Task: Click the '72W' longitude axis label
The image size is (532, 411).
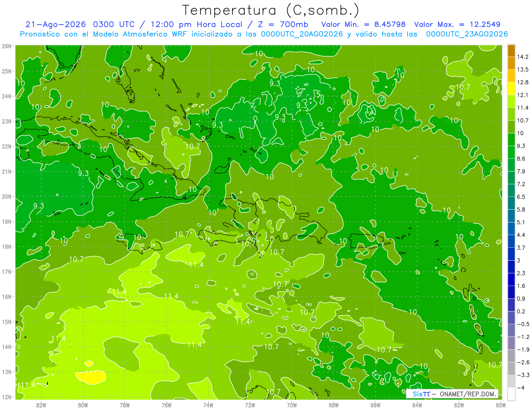Action: 250,405
